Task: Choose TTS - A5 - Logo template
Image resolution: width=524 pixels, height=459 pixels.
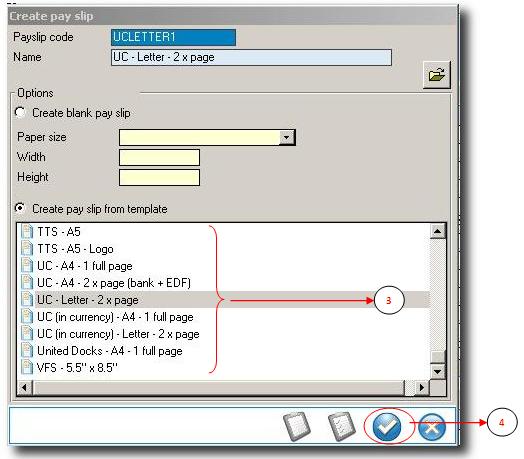Action: pyautogui.click(x=76, y=249)
